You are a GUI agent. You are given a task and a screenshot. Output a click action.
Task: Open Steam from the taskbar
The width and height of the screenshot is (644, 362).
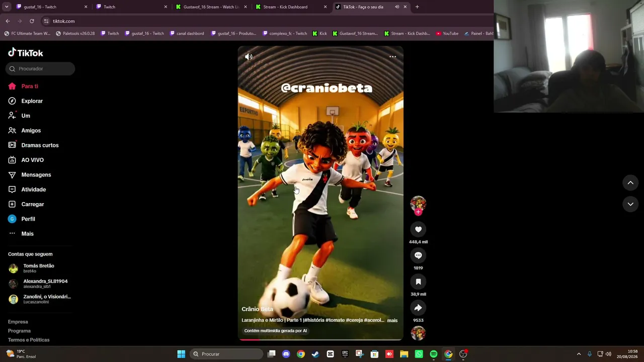[x=315, y=354]
